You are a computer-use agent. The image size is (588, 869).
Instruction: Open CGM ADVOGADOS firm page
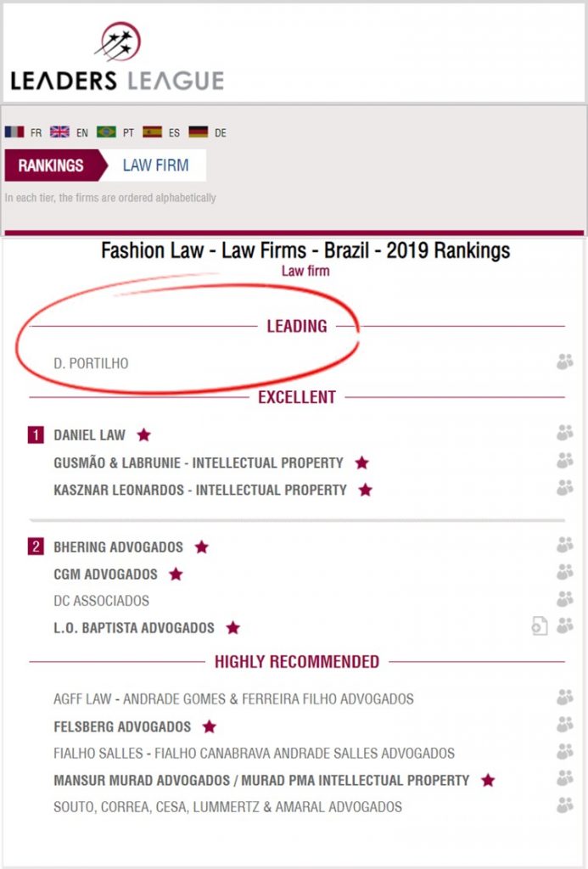click(105, 575)
